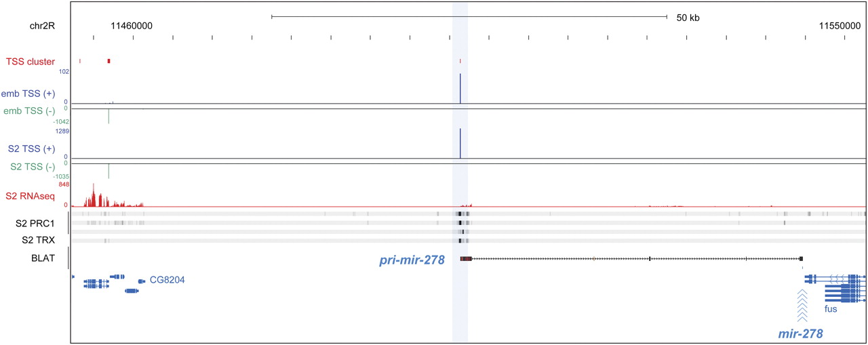Click the TSS cluster track label

click(30, 62)
